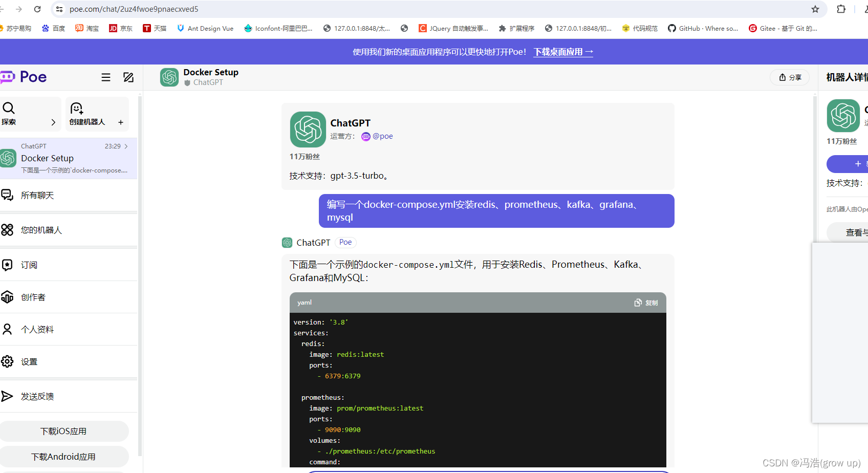Click the Download Android app button
The height and width of the screenshot is (473, 868).
click(x=64, y=457)
